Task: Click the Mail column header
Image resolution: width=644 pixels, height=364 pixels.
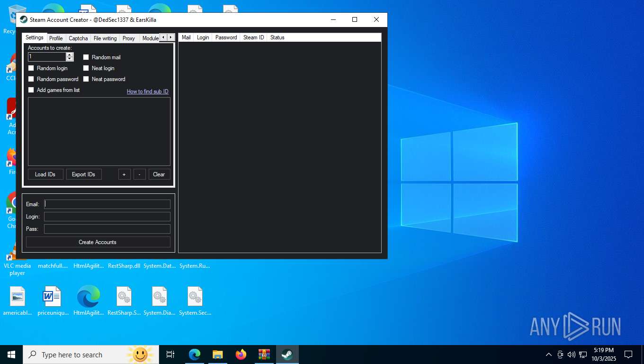Action: click(186, 37)
